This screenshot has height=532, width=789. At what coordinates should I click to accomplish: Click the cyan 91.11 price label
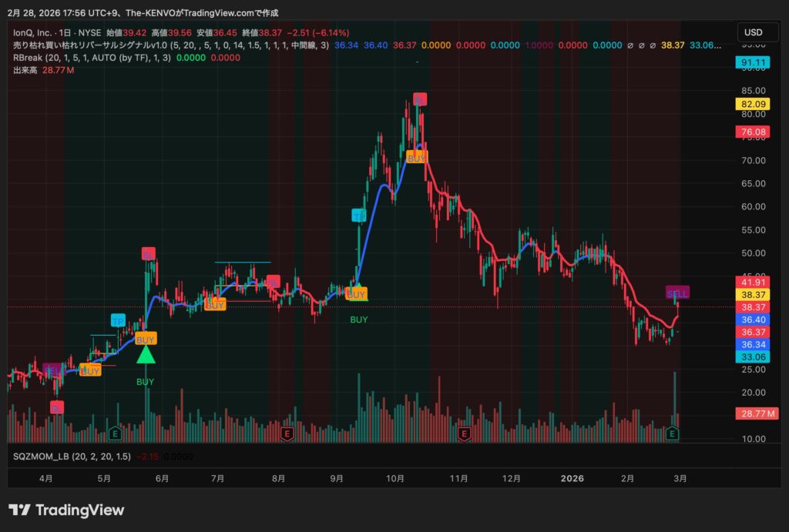752,62
